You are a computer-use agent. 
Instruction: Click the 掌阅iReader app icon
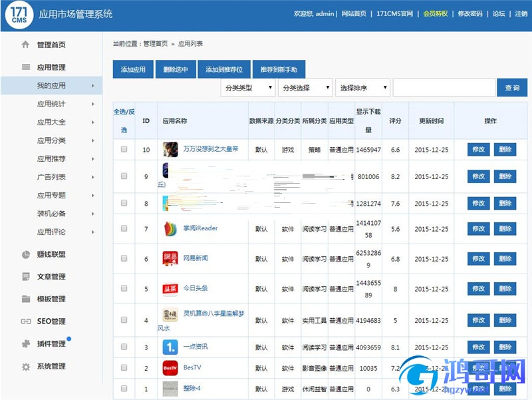pos(170,229)
